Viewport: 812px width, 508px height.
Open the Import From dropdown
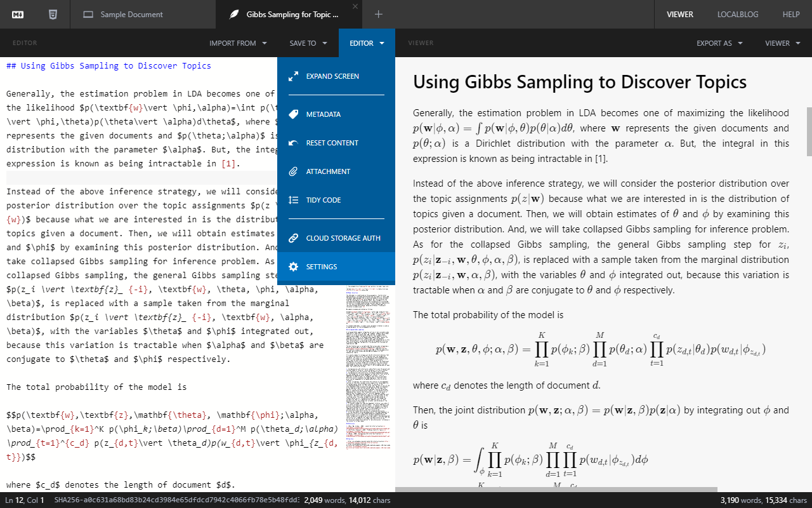coord(238,43)
